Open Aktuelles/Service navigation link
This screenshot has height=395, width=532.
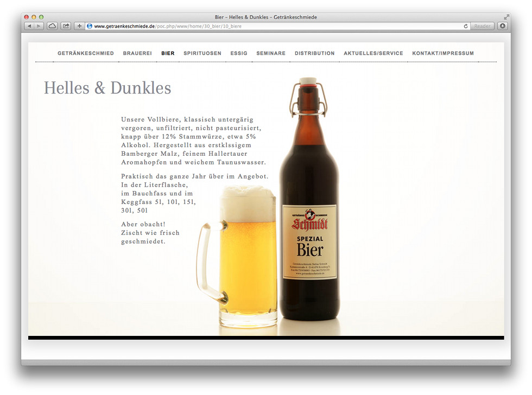(373, 53)
